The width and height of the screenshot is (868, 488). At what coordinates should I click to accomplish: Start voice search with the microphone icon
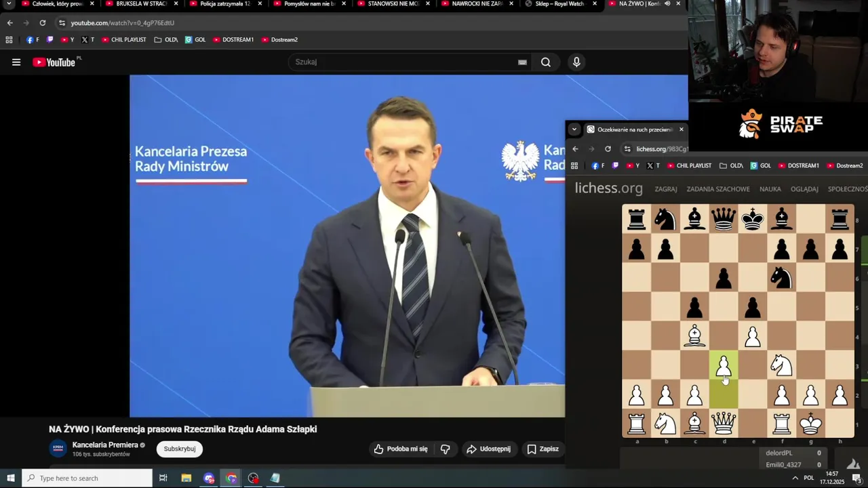[x=576, y=62]
